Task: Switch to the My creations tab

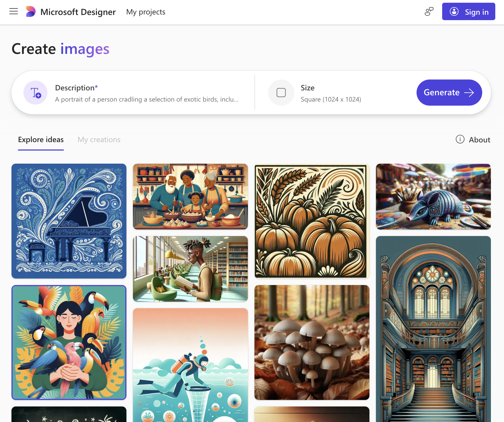Action: (x=99, y=140)
